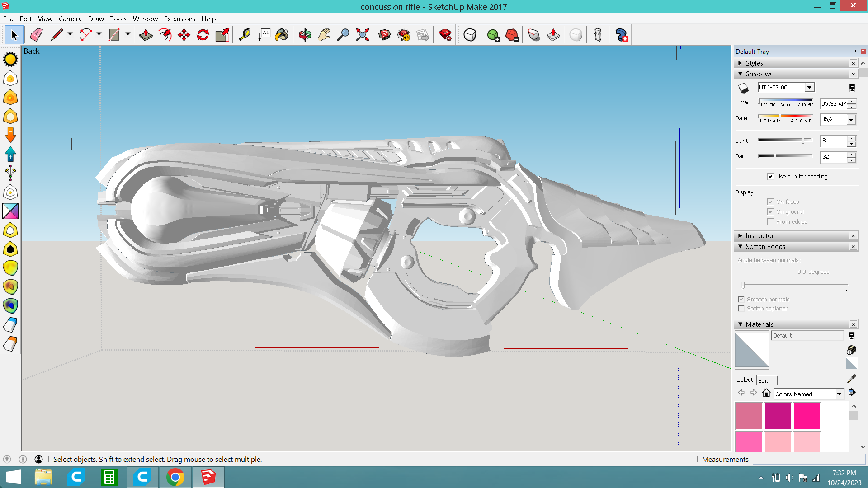Open the File menu
Screen dimensions: 868x488
8,19
